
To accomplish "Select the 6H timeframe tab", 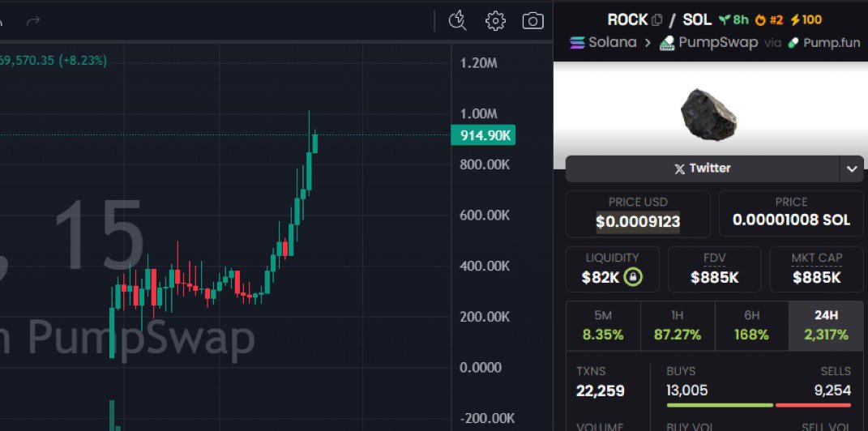I will tap(751, 326).
